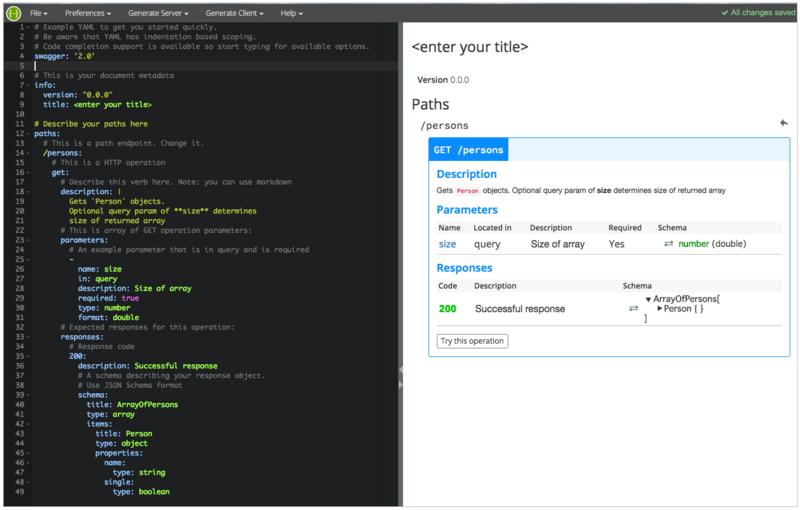The width and height of the screenshot is (800, 510).
Task: Click the Try this operation button
Action: pyautogui.click(x=472, y=341)
